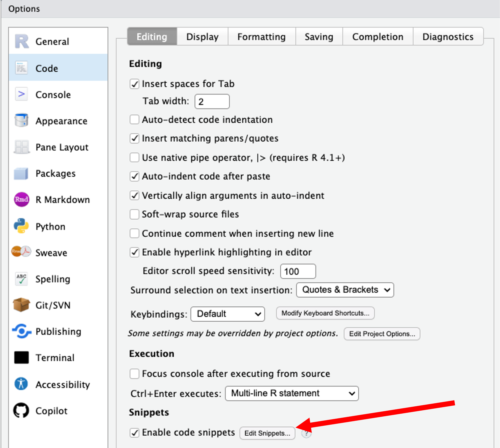Open Git/SVN box icon settings
500x448 pixels.
(x=21, y=305)
